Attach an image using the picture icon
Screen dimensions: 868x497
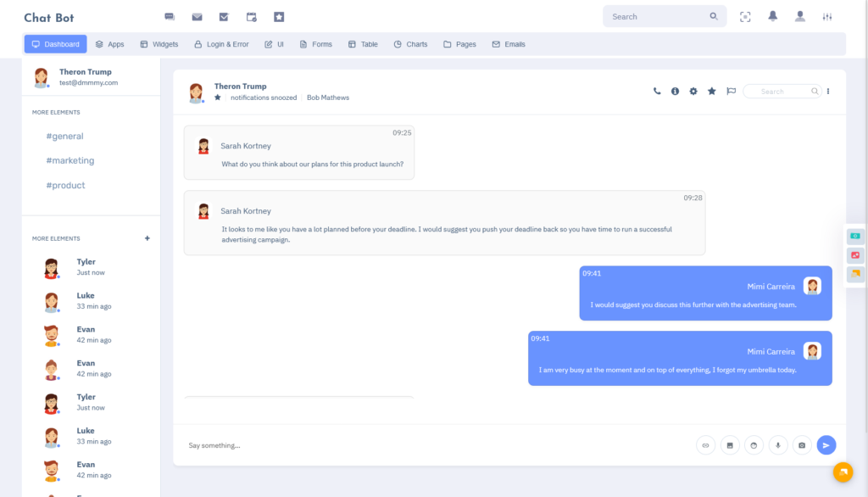coord(801,444)
